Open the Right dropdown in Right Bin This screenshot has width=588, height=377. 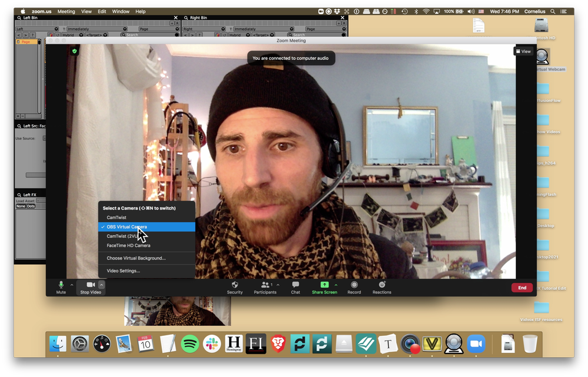click(x=203, y=29)
